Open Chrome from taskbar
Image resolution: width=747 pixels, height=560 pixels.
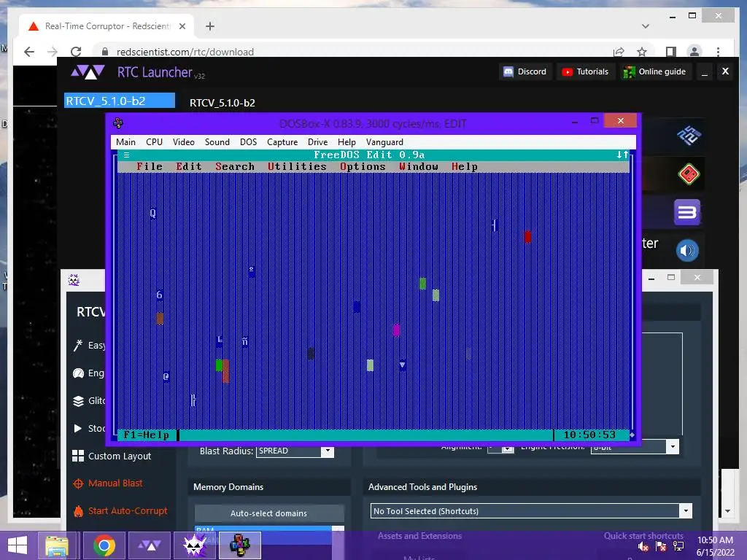(x=104, y=545)
